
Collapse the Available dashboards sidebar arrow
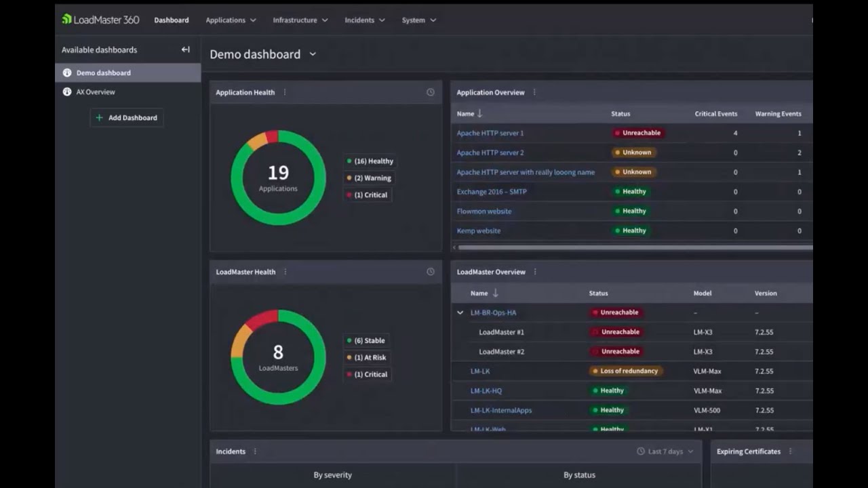point(185,49)
